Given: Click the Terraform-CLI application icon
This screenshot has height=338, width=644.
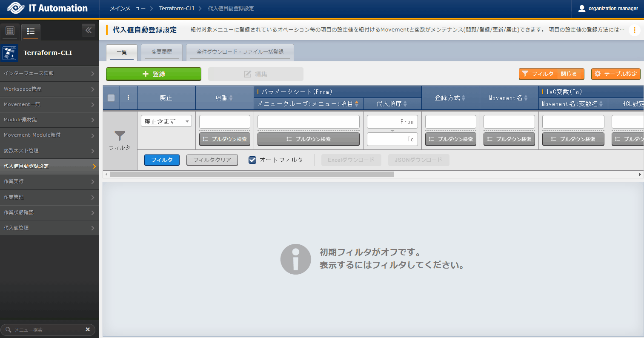Looking at the screenshot, I should pos(10,53).
